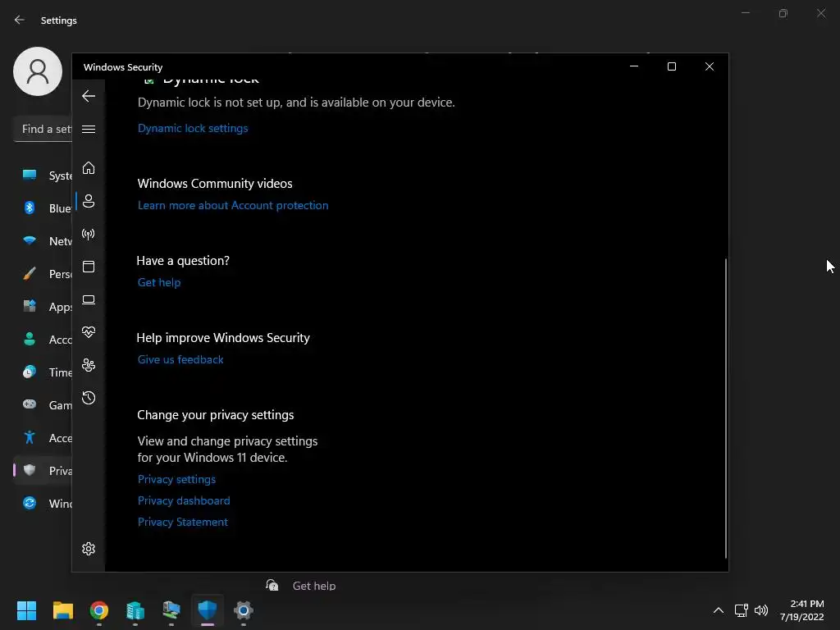Open Device performance & health icon

pos(89,332)
